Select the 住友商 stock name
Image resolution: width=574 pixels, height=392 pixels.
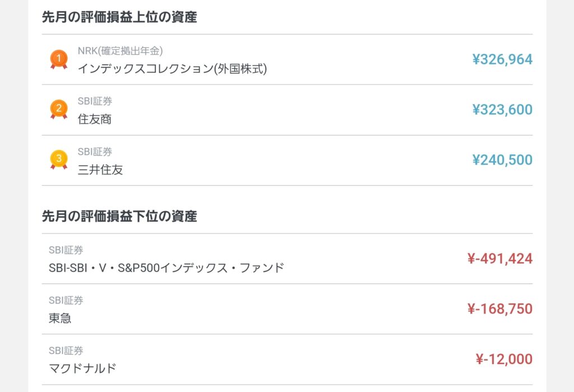(x=94, y=119)
